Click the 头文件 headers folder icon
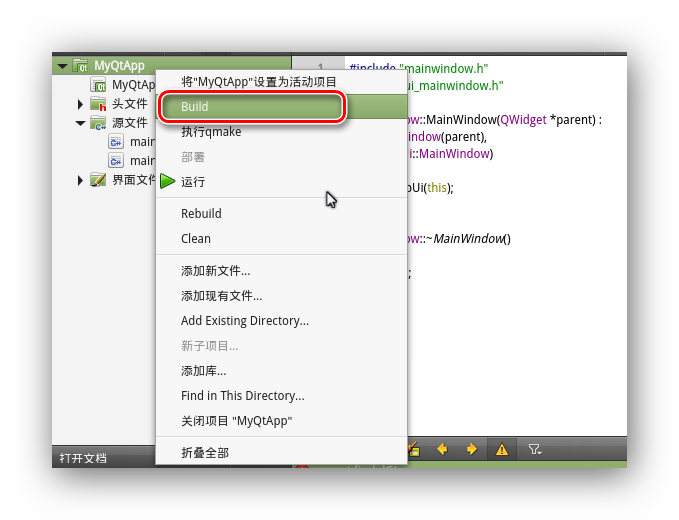This screenshot has width=679, height=520. pos(98,104)
